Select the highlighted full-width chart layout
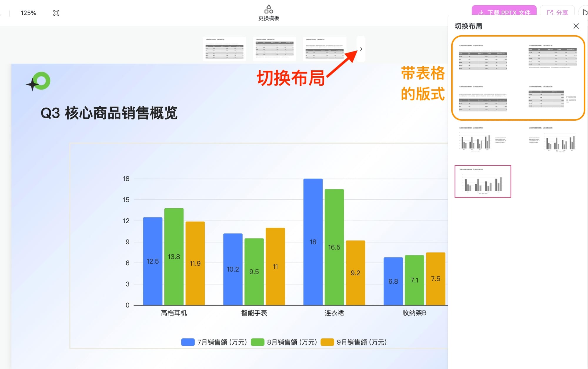The width and height of the screenshot is (588, 369). (x=483, y=181)
